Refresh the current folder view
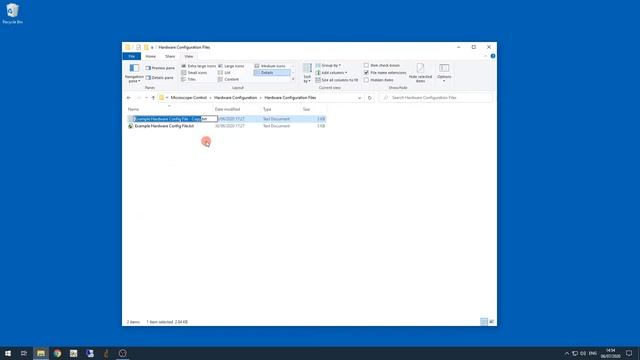The image size is (640, 360). [369, 98]
